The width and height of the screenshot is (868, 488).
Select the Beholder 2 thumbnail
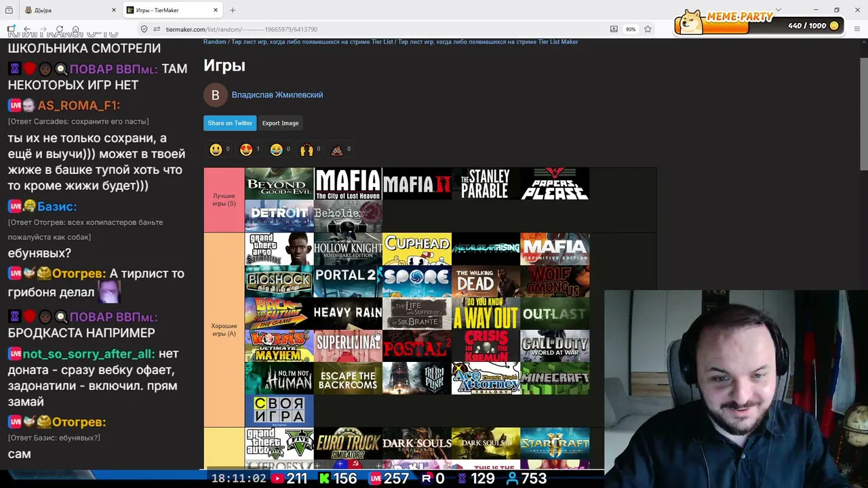click(x=348, y=216)
